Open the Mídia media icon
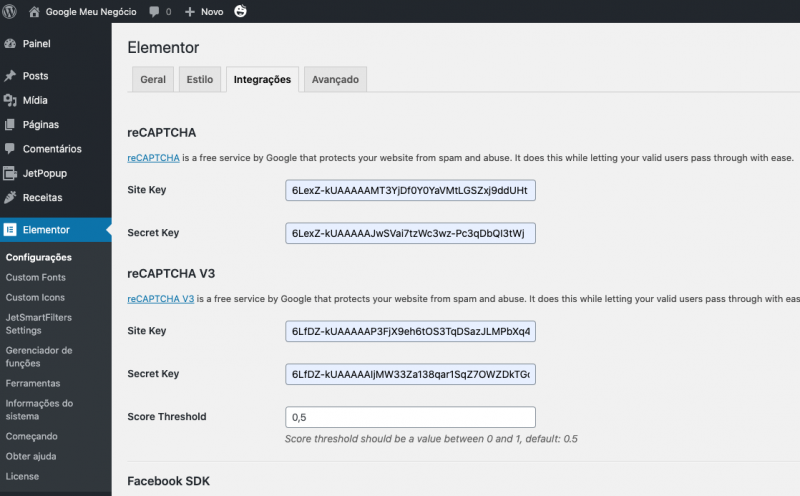 tap(10, 100)
